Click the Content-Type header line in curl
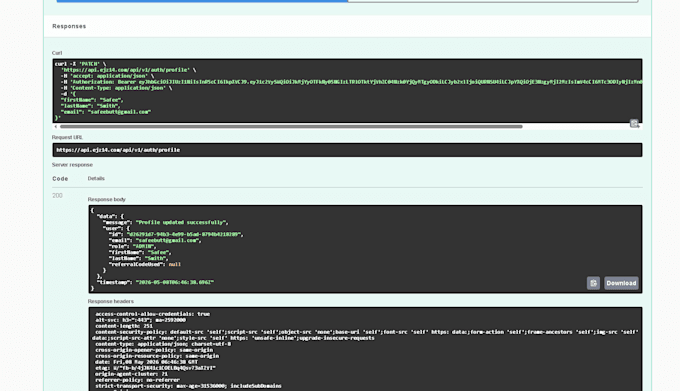Image resolution: width=680 pixels, height=391 pixels. pos(116,88)
